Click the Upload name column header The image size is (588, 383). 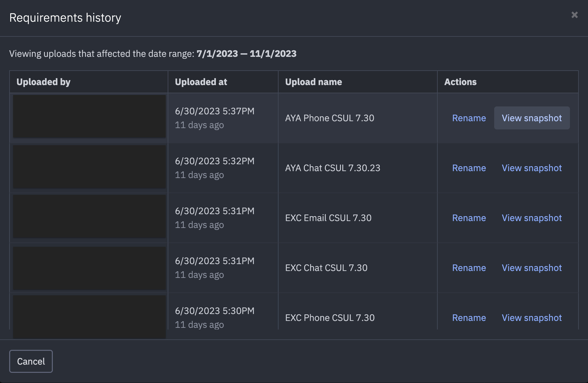(x=313, y=82)
